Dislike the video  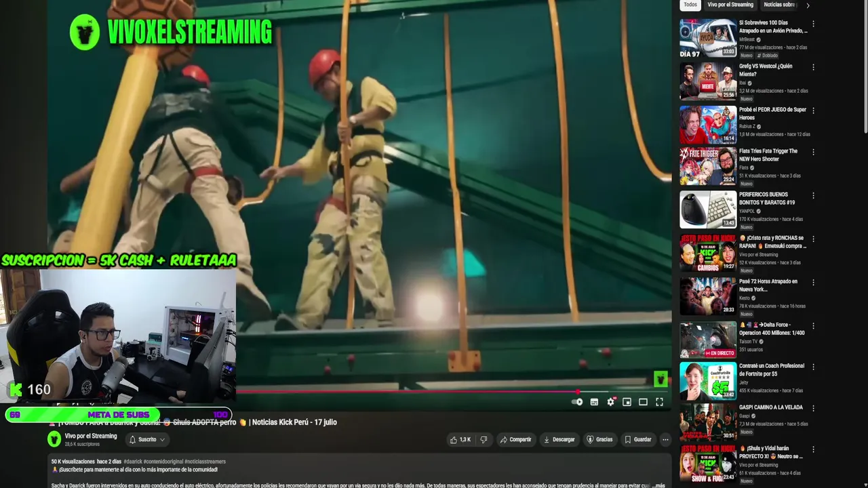(484, 439)
